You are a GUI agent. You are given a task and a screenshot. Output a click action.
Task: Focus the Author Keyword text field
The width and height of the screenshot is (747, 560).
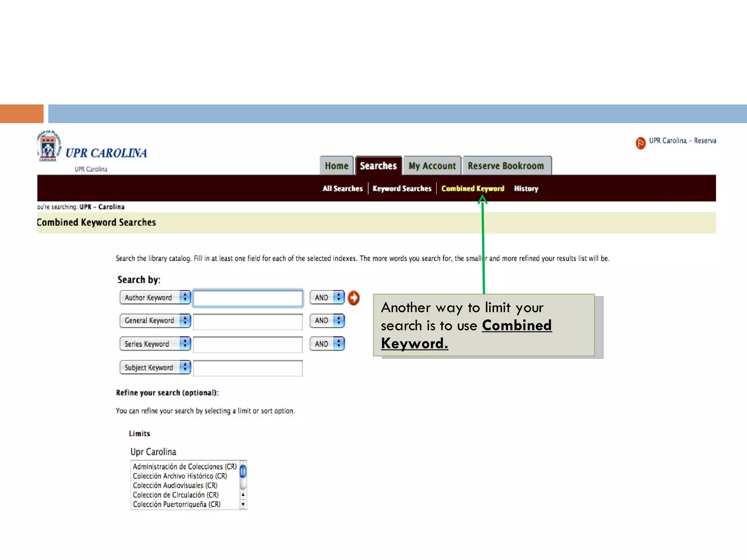point(248,298)
